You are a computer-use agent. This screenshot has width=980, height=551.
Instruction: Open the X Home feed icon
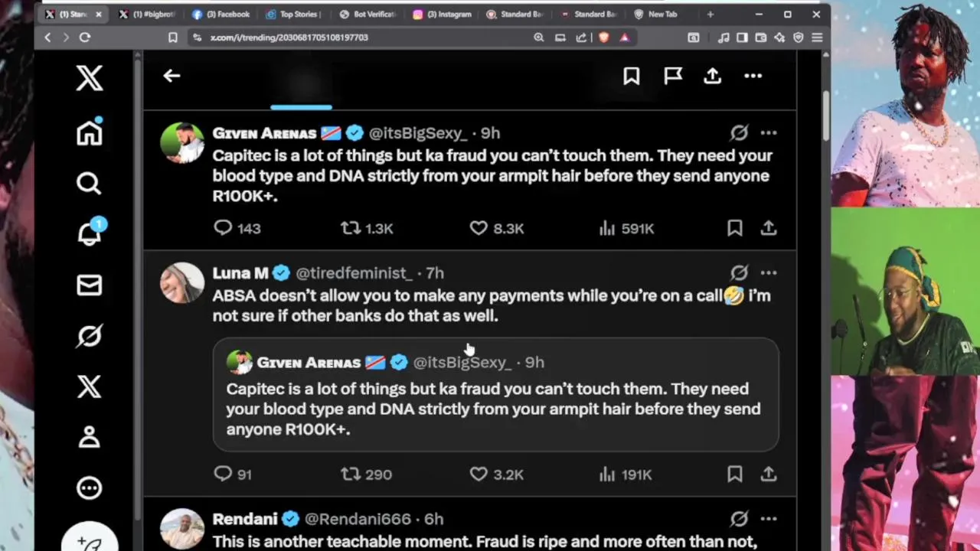(x=90, y=133)
